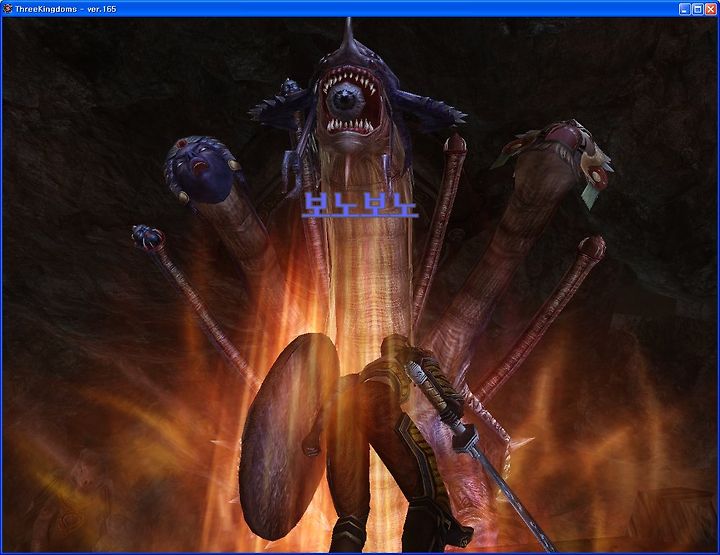Click the ThreeKingdoms app icon in title bar

(7, 9)
